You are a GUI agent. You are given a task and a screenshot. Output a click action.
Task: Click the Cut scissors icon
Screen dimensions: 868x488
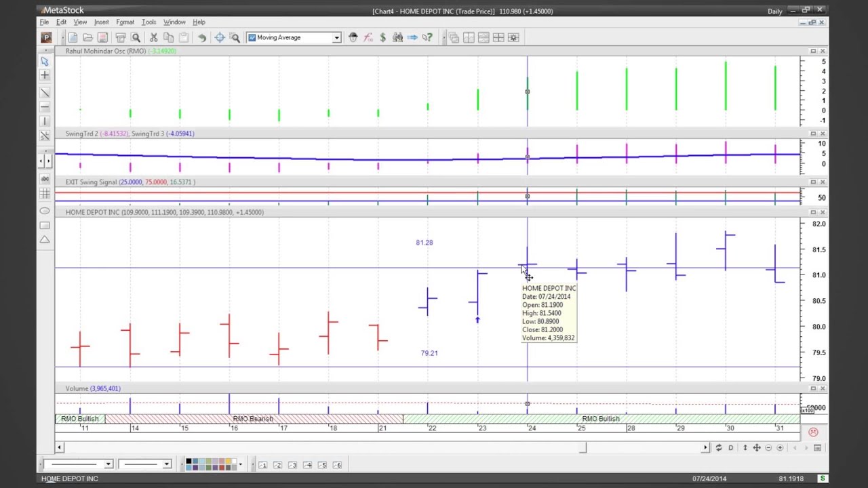(154, 37)
